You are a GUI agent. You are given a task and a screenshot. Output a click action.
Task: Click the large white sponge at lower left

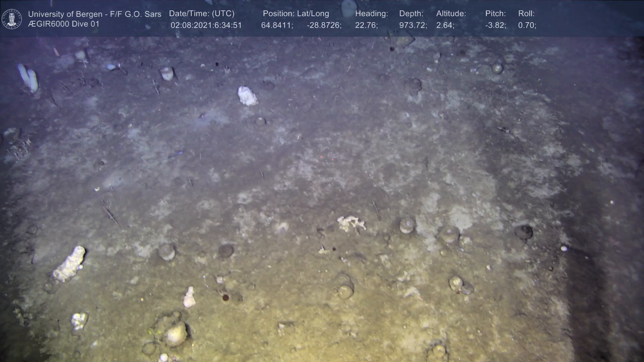69,264
